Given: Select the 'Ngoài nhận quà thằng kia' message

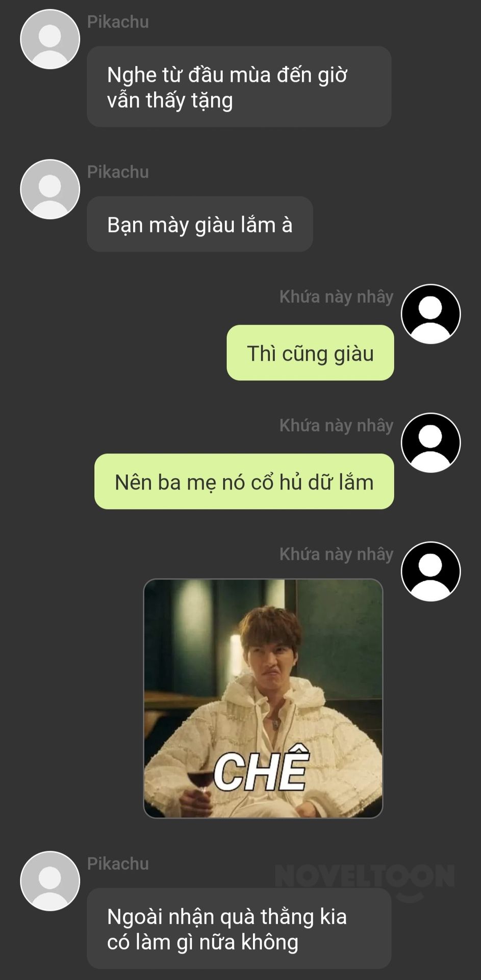Looking at the screenshot, I should click(x=239, y=928).
